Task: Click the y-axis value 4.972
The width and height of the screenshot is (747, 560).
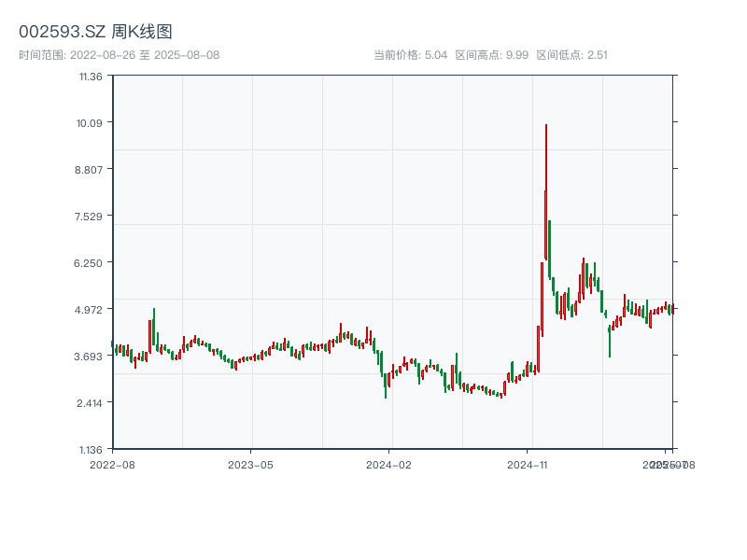Action: point(88,310)
